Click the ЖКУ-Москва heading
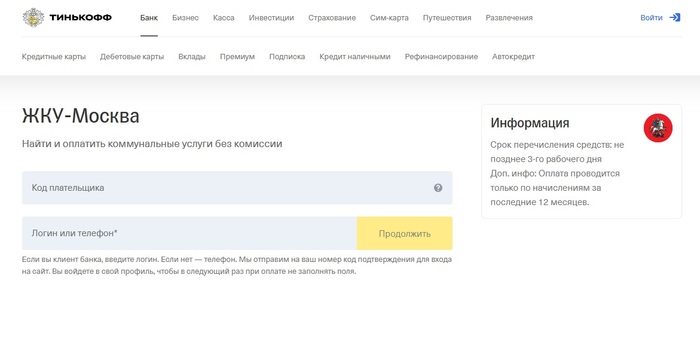The height and width of the screenshot is (360, 700). [81, 116]
